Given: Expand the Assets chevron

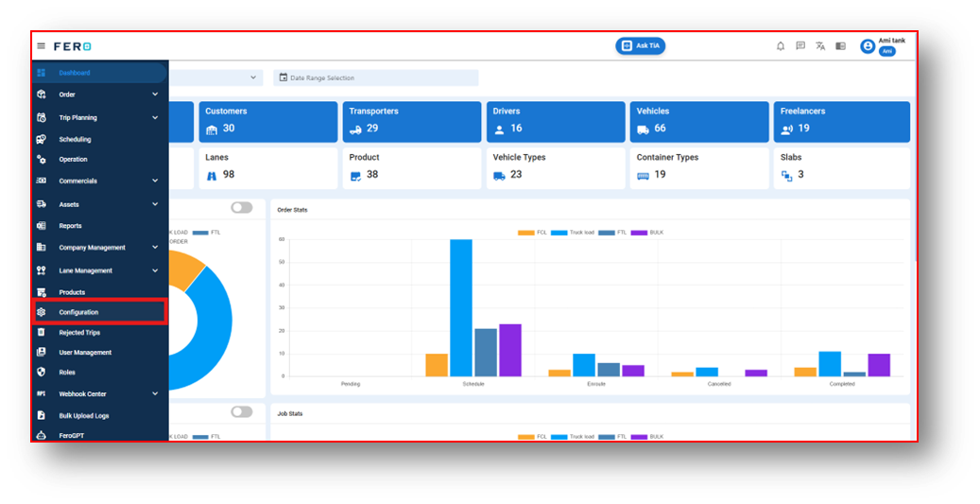Looking at the screenshot, I should (x=155, y=204).
